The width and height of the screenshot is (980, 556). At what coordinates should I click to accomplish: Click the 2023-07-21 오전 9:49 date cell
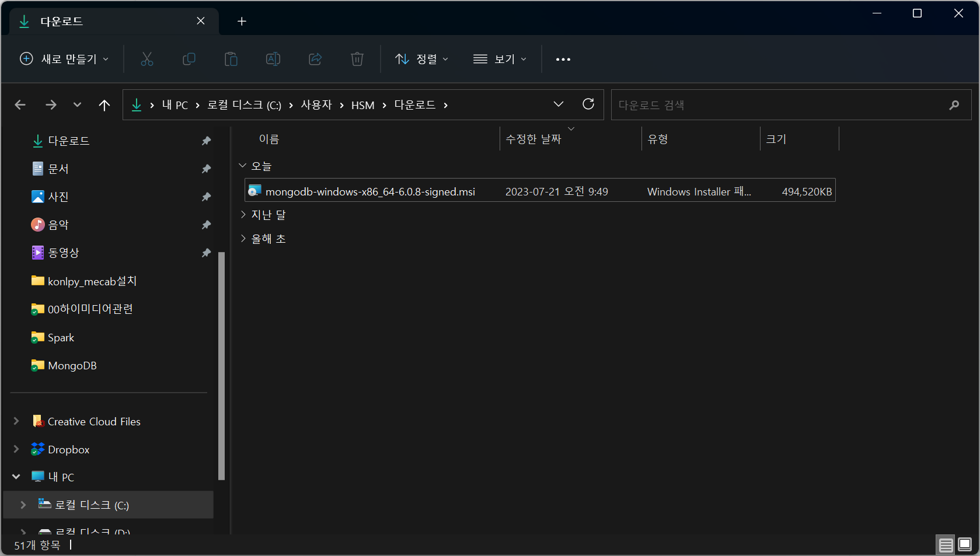coord(556,191)
